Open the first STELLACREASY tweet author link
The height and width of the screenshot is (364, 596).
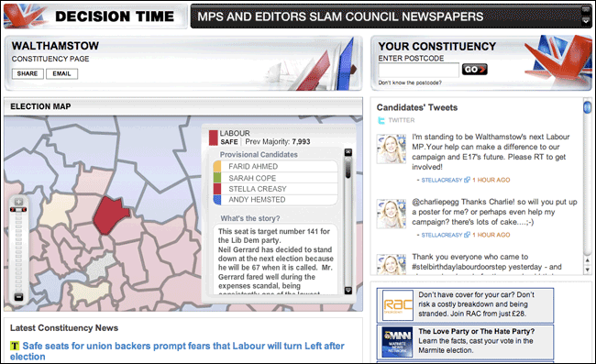[x=442, y=180]
